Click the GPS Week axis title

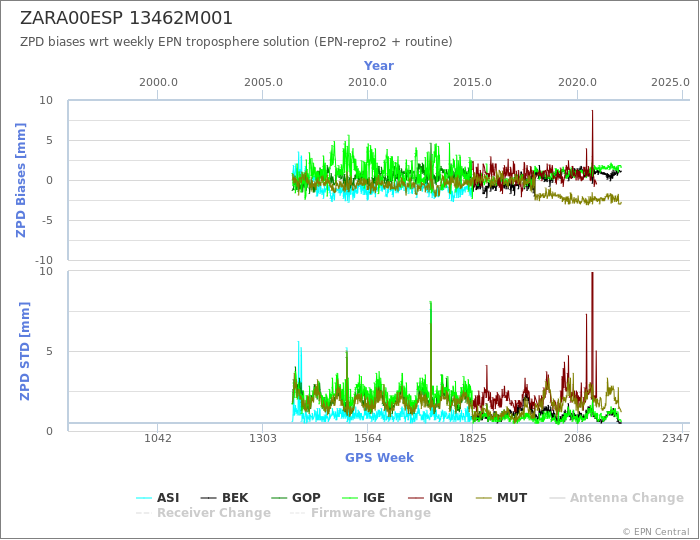379,458
